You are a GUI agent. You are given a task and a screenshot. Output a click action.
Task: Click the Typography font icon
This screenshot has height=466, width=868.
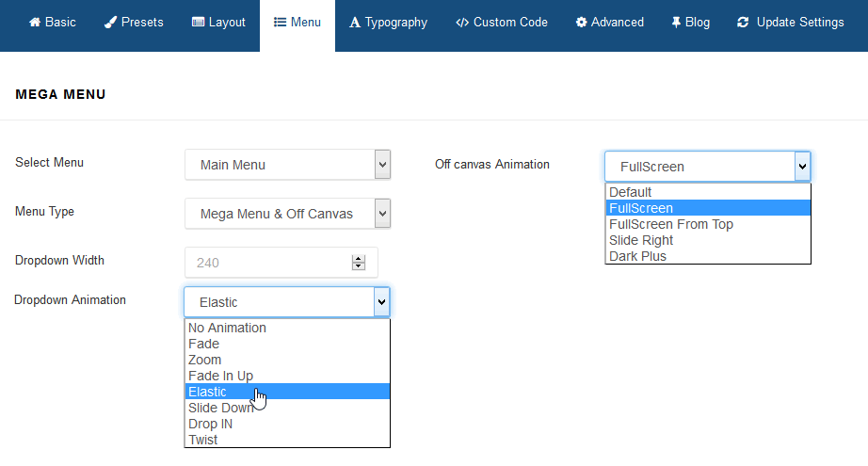[355, 23]
